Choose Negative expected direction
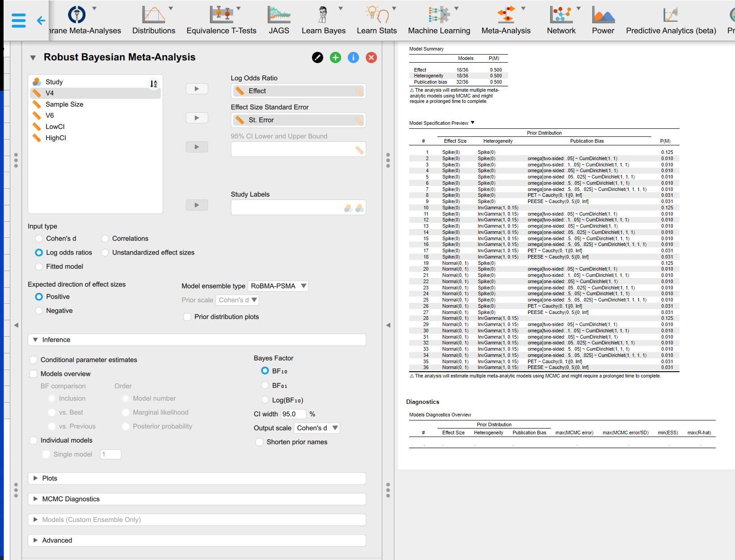 (x=39, y=310)
